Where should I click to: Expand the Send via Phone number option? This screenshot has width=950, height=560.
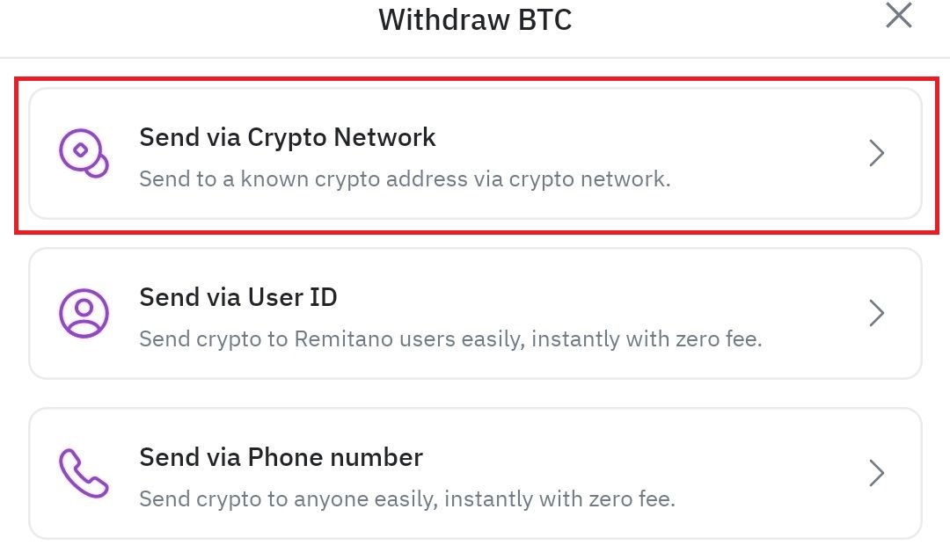click(877, 473)
